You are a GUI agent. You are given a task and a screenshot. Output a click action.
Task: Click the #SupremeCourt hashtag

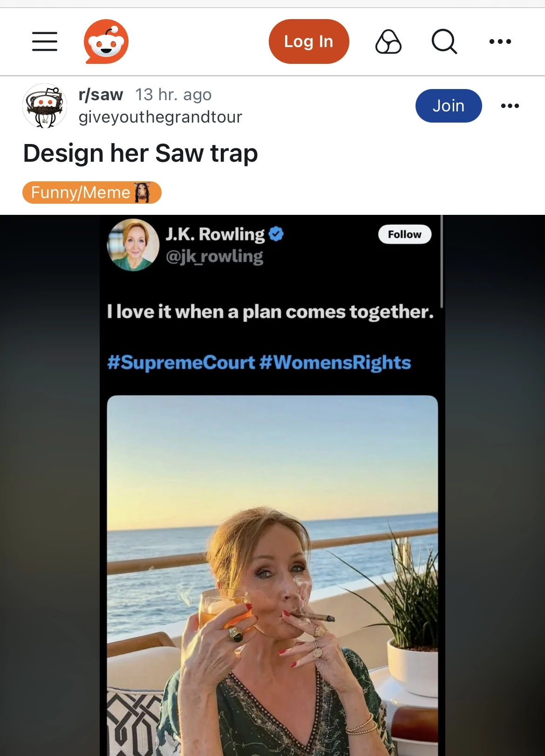(x=181, y=363)
